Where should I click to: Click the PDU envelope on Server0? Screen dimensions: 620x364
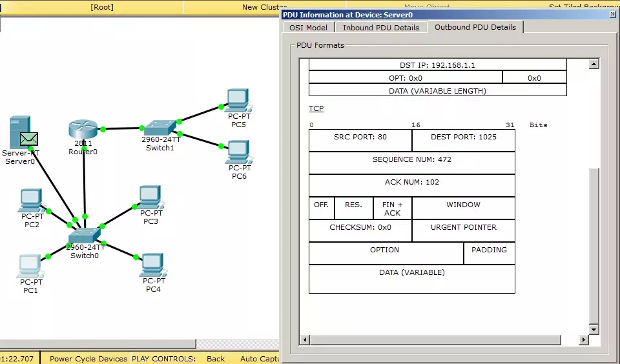coord(29,139)
